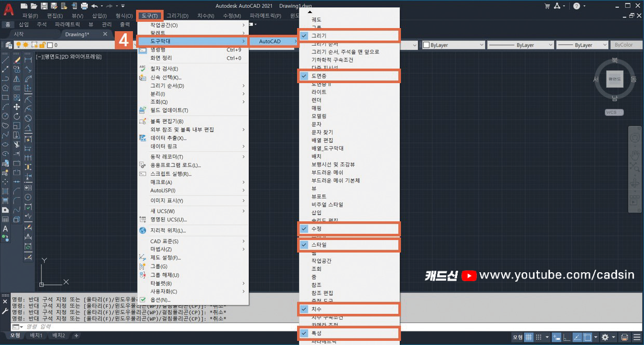Click 북 on the view cube compass
644x345 pixels.
pos(614,61)
